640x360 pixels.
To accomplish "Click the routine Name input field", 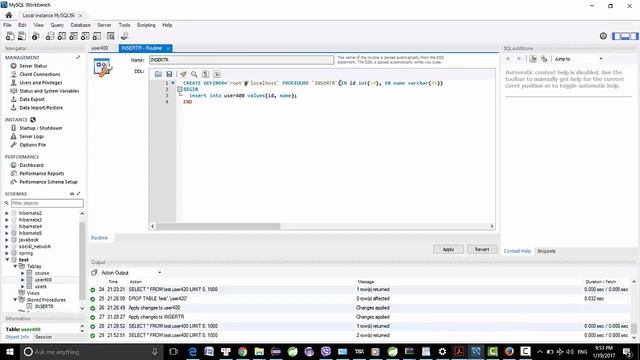I will tap(241, 60).
